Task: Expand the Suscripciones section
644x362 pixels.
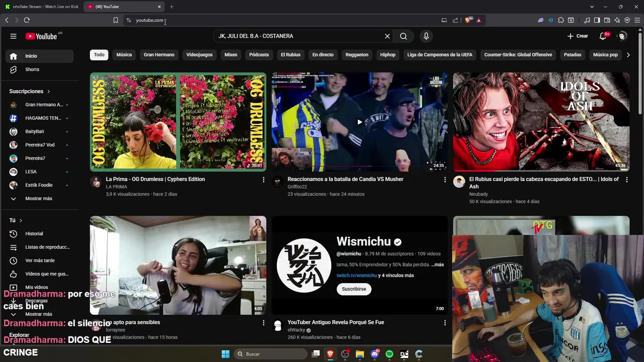Action: (30, 92)
